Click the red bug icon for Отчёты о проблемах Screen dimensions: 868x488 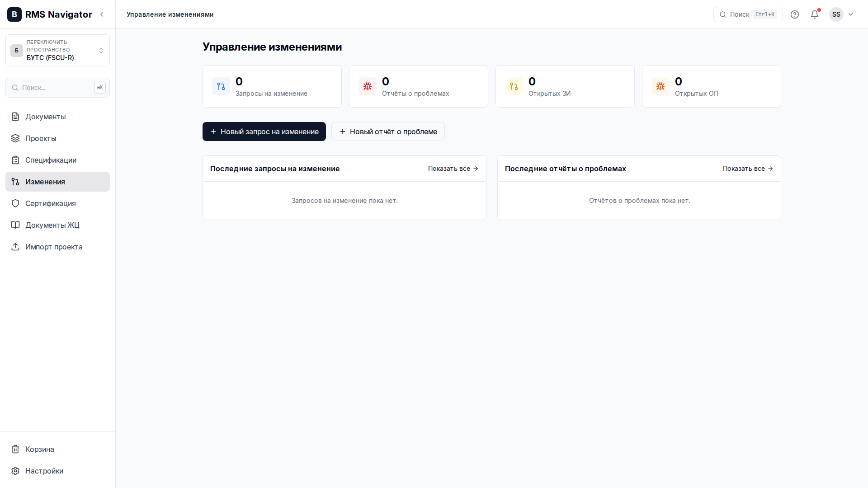[x=368, y=86]
